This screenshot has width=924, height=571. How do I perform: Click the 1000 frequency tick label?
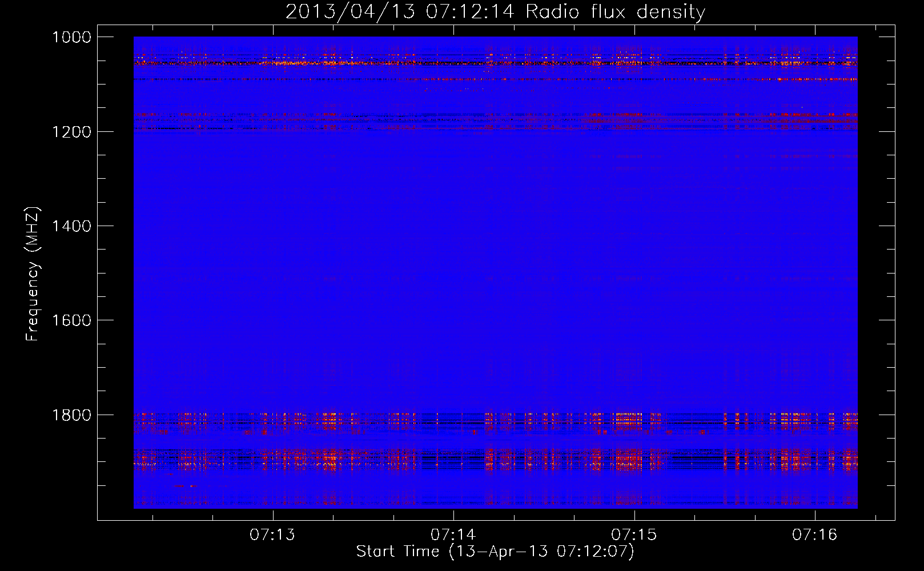point(71,37)
